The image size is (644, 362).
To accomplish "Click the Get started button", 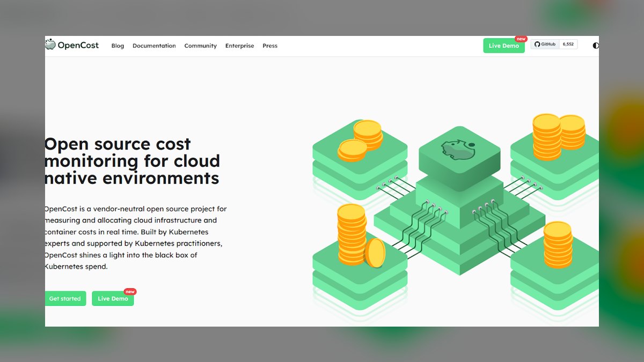I will coord(65,299).
